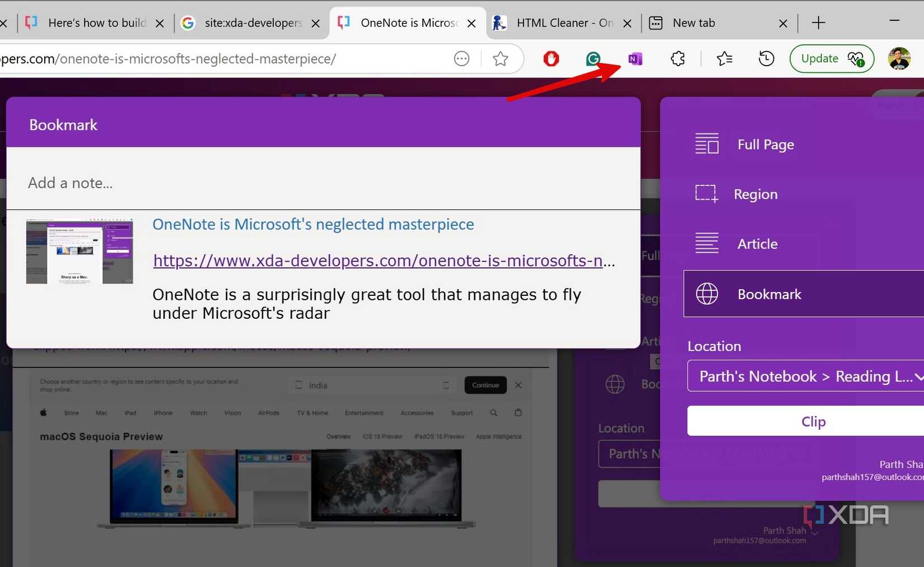This screenshot has width=924, height=567.
Task: Open browsing History clock icon
Action: [x=766, y=58]
